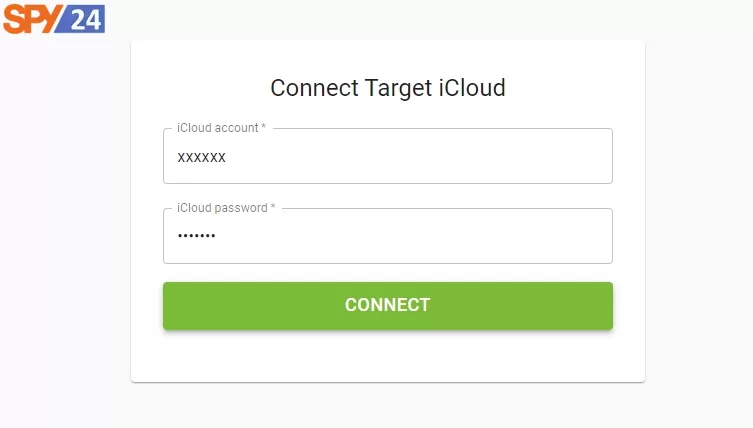Click the green CONNECT button
This screenshot has width=753, height=428.
coord(388,306)
